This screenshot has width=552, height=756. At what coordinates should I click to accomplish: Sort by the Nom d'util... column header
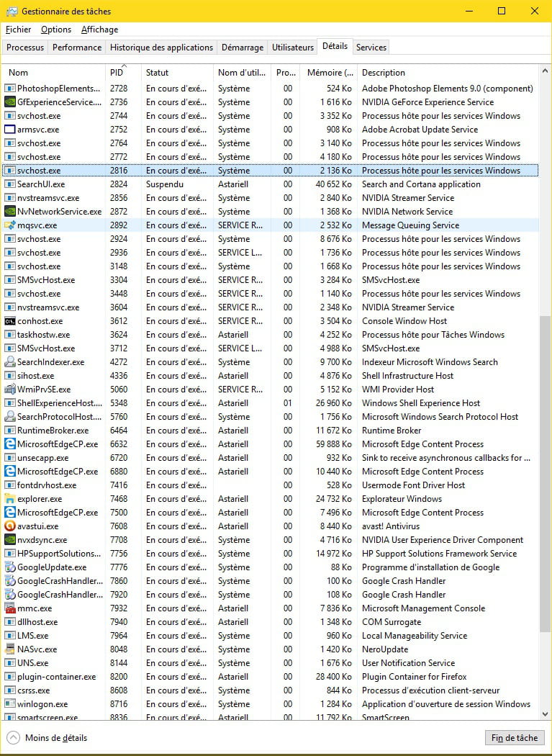click(242, 73)
